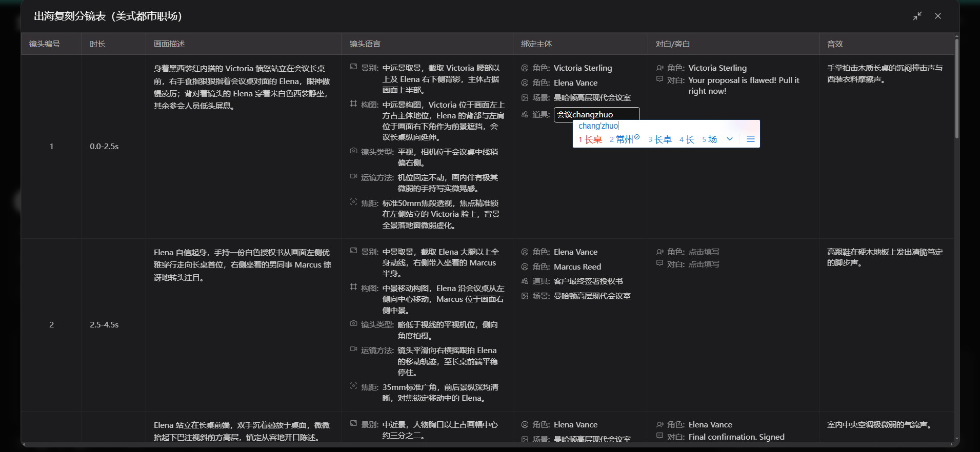Click the 景别 icon in shot 1
Image resolution: width=980 pixels, height=452 pixels.
point(353,67)
